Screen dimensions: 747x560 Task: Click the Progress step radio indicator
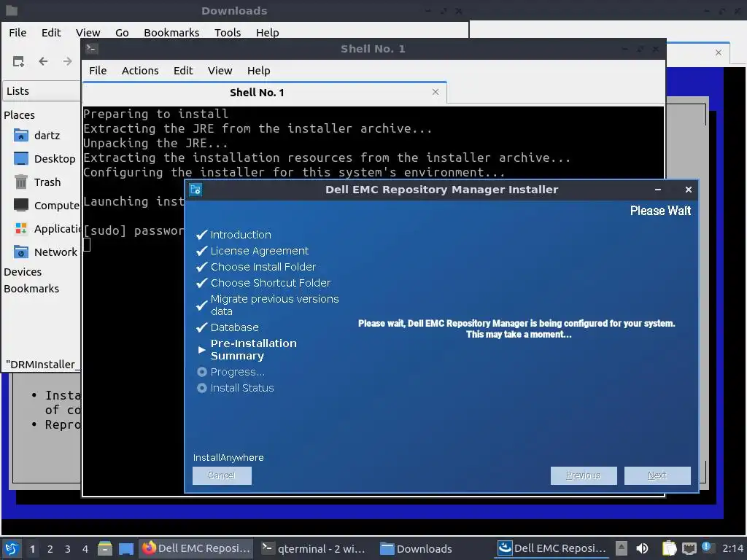pos(202,372)
